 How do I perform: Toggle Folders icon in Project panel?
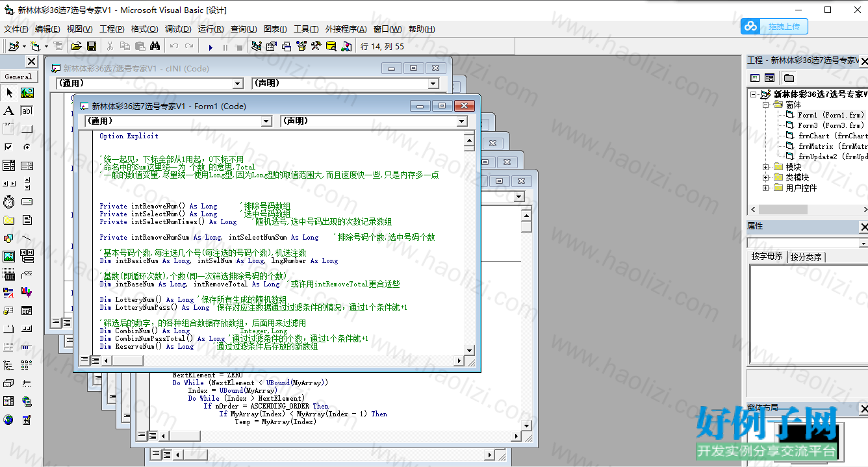[788, 78]
